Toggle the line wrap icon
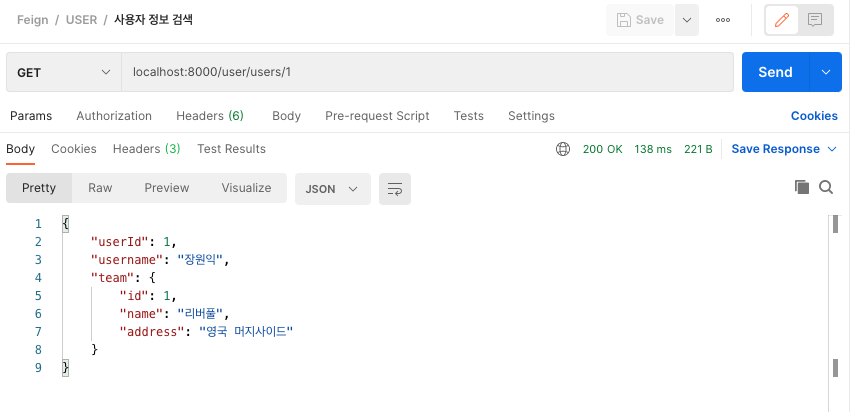Screen dimensions: 852x412 395,189
